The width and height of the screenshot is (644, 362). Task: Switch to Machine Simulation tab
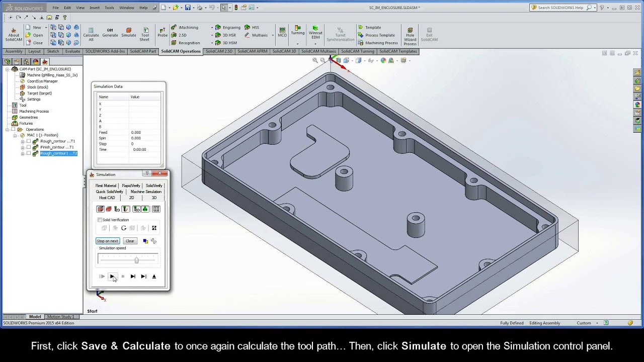146,192
